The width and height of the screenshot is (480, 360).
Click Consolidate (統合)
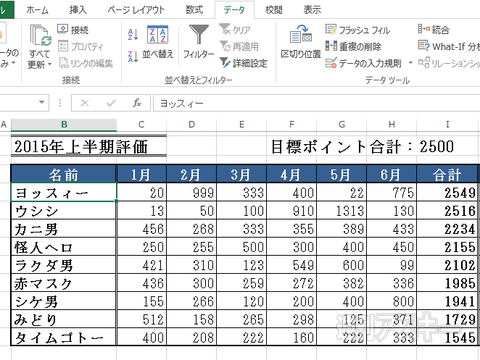tap(434, 30)
